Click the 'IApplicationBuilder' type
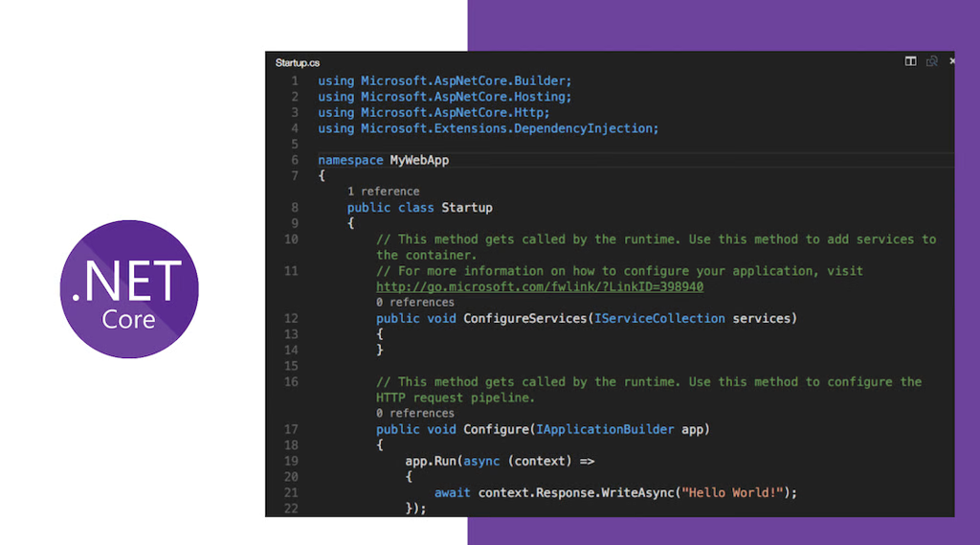This screenshot has width=980, height=545. tap(605, 429)
